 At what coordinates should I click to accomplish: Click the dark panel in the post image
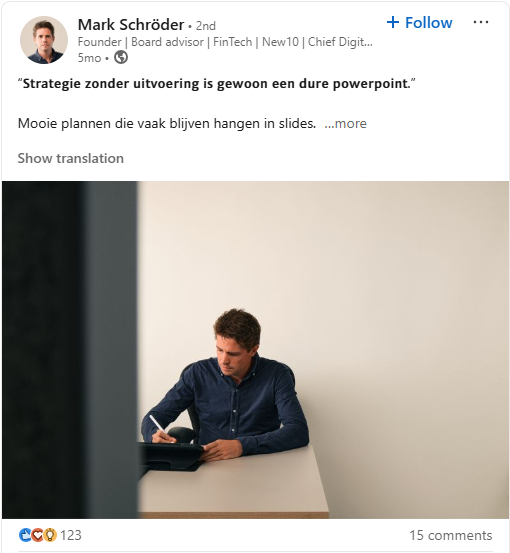coord(70,350)
